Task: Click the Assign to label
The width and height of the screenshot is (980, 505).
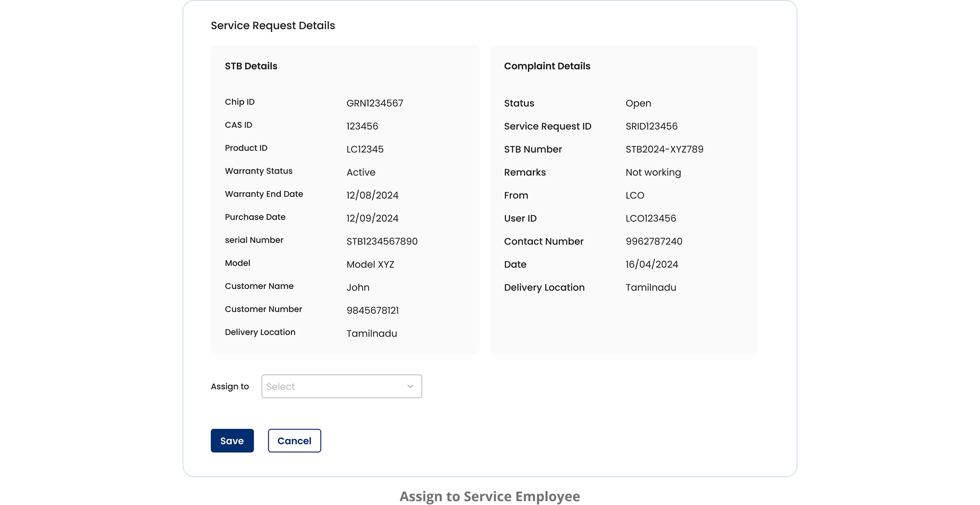Action: coord(230,386)
